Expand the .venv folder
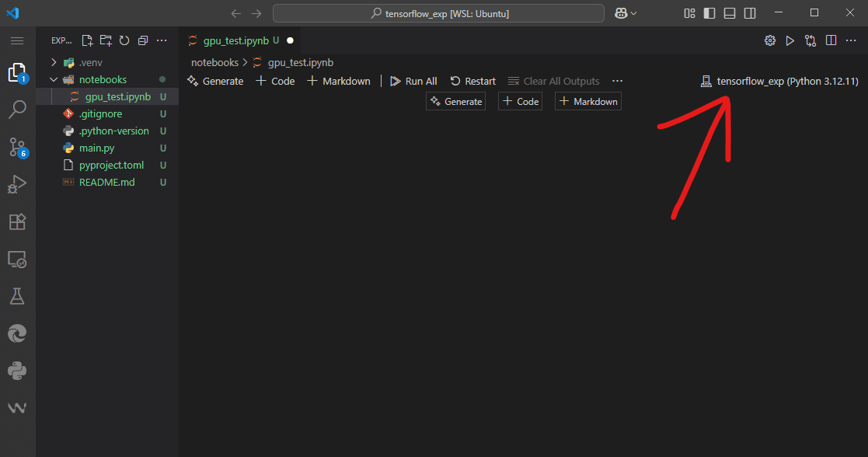The height and width of the screenshot is (457, 868). [53, 61]
